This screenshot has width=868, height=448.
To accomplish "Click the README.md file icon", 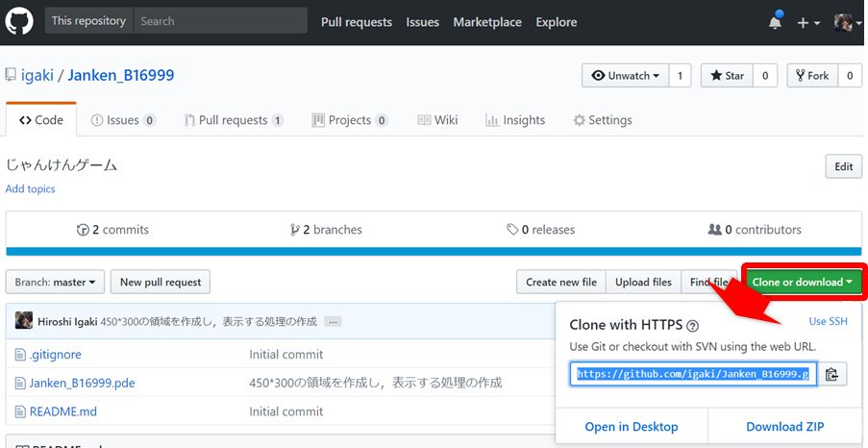I will (x=20, y=411).
